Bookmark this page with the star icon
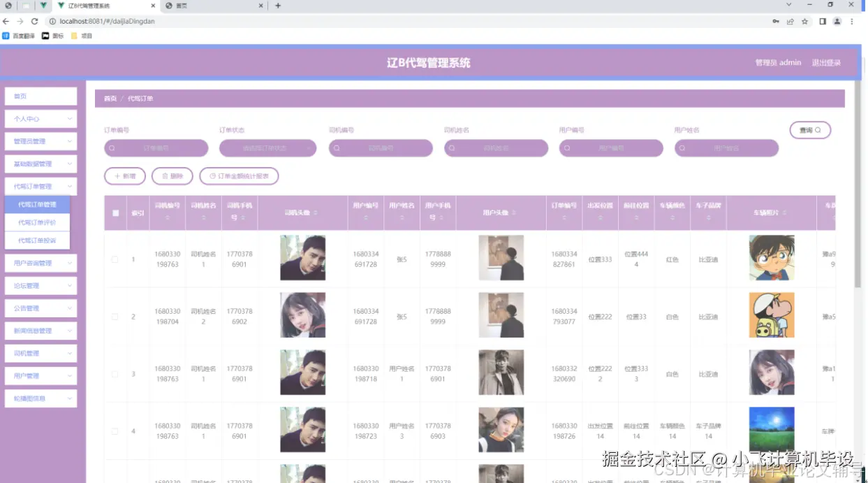The width and height of the screenshot is (868, 483). point(804,21)
